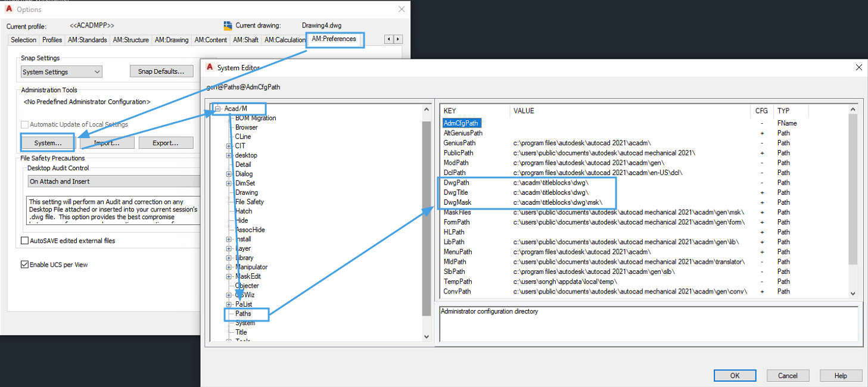Click the red A icon in Options title bar

9,9
